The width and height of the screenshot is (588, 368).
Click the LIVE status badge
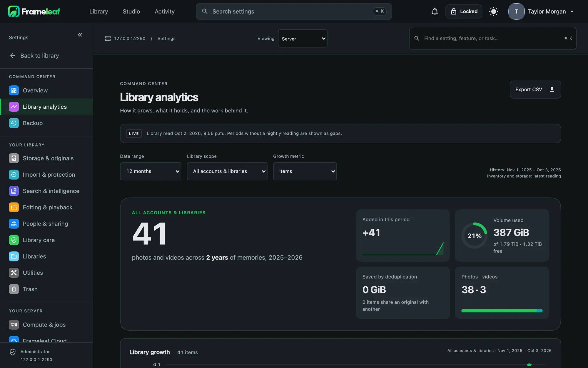coord(134,134)
